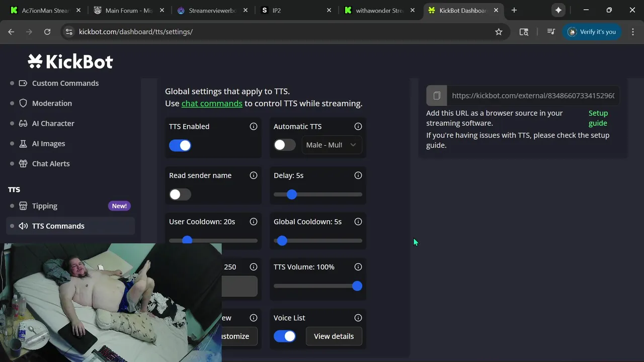The image size is (644, 362).
Task: Go back in browser history
Action: click(11, 32)
